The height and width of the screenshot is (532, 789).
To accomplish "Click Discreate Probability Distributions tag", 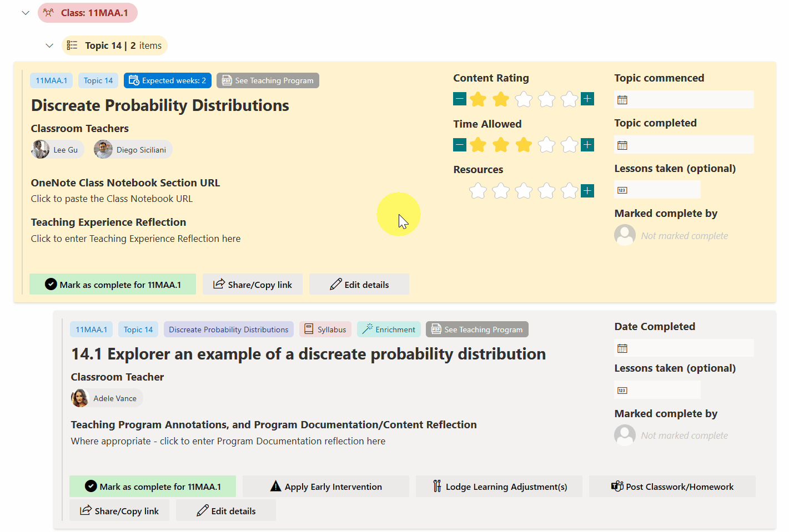I will coord(229,330).
